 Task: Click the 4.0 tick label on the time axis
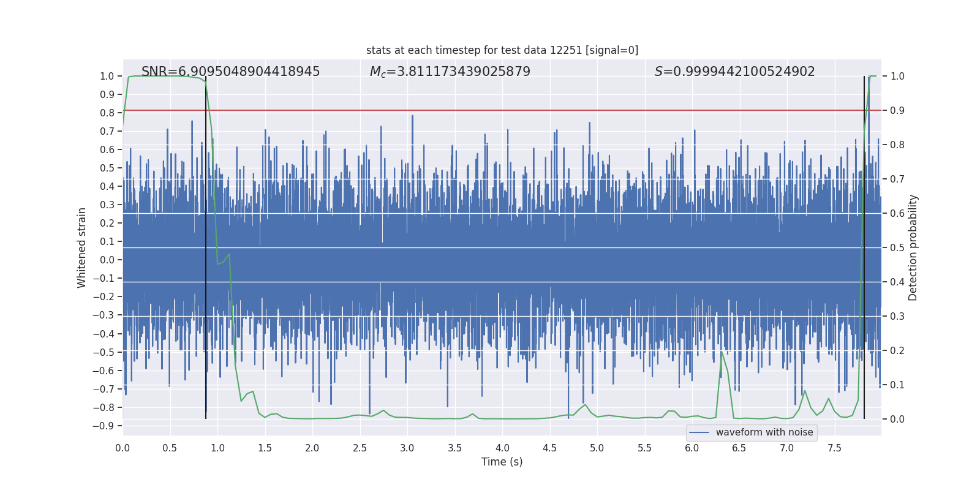coord(502,448)
